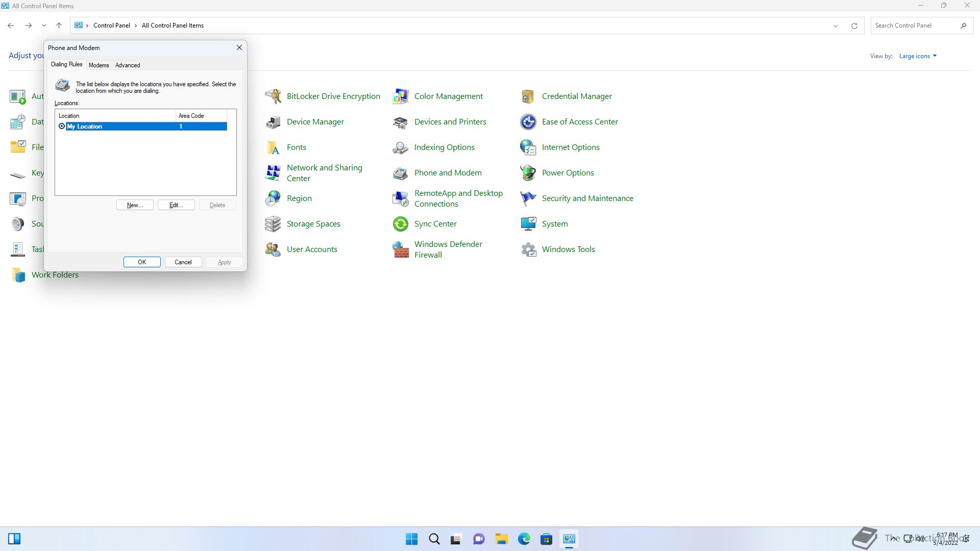Open Sync Center icon
Screen dimensions: 980x551
401,223
